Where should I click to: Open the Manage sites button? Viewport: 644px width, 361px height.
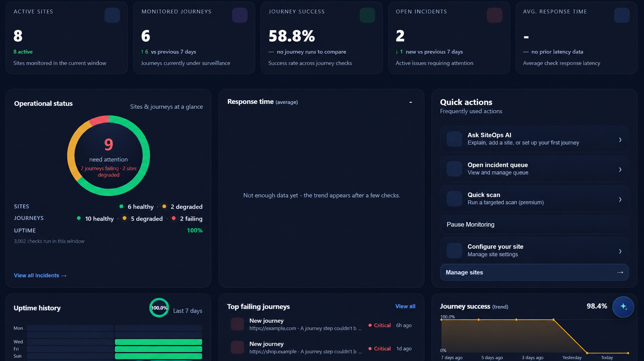click(x=534, y=272)
